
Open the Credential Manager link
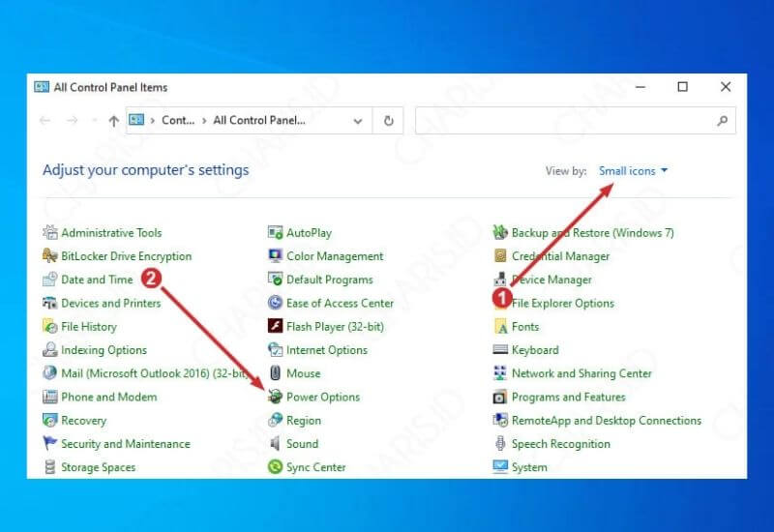560,256
